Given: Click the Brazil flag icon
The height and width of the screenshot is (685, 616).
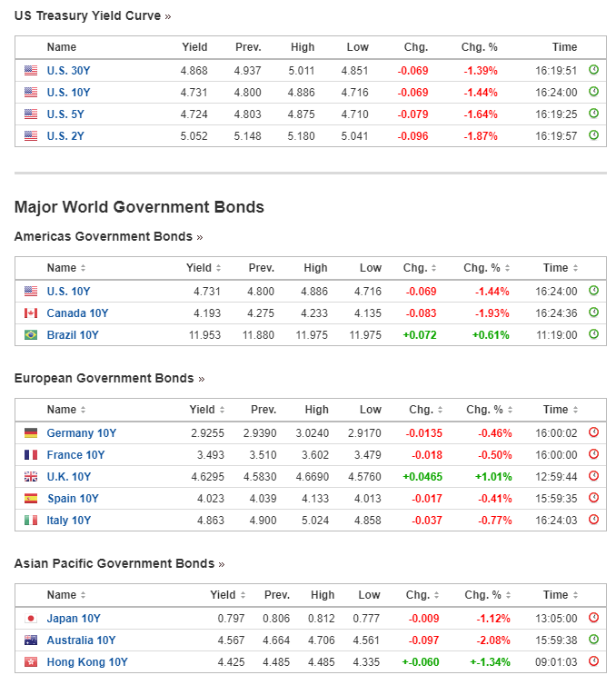Looking at the screenshot, I should click(x=31, y=335).
